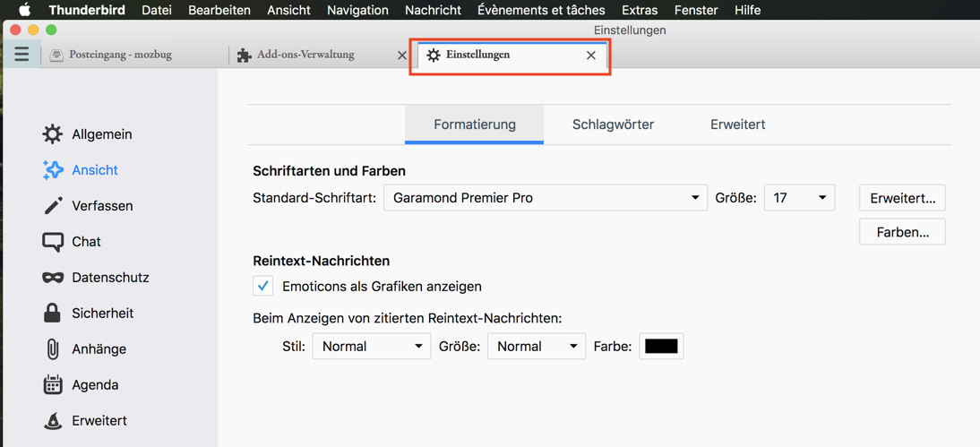Screen dimensions: 980x447
Task: Toggle Emoticons als Grafiken anzeigen checkbox
Action: pos(262,287)
